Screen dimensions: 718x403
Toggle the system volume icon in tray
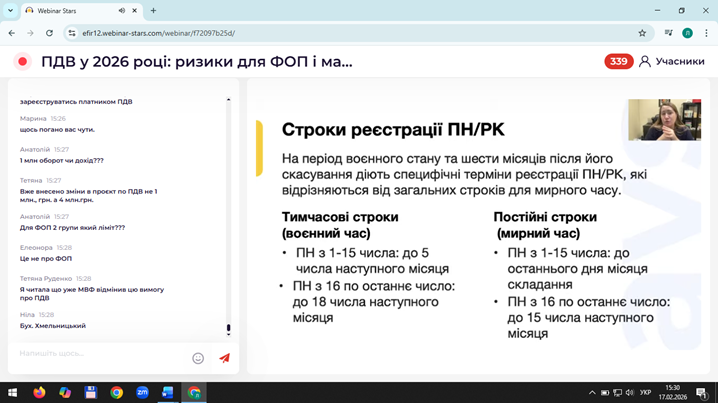point(629,392)
